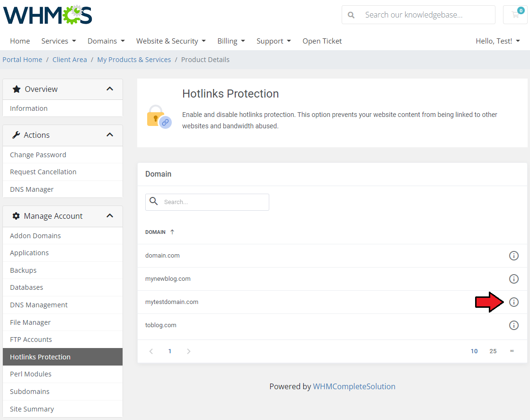Collapse the Overview panel chevron
The width and height of the screenshot is (530, 420).
tap(109, 89)
